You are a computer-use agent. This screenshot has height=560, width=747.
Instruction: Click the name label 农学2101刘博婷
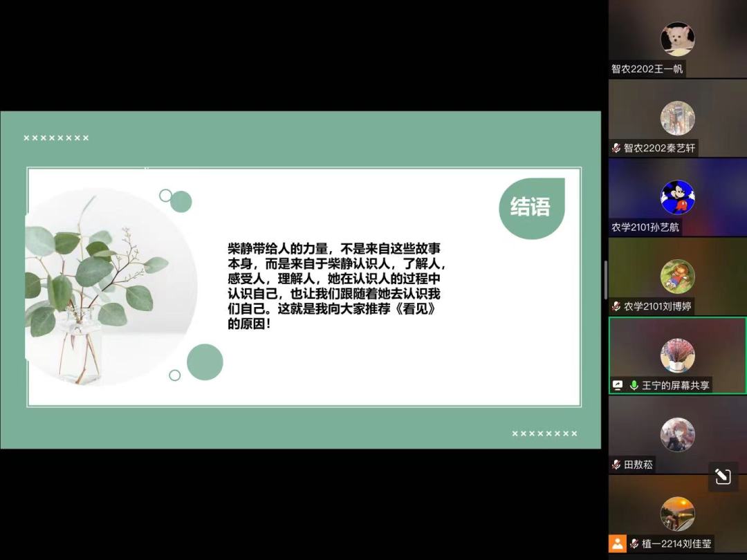coord(658,306)
